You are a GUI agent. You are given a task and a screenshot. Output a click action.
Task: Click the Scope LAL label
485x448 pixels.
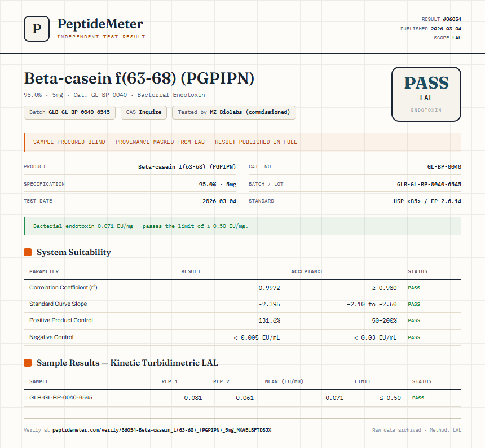coord(447,38)
